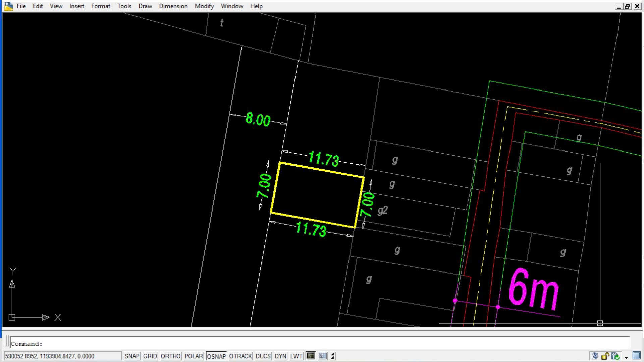Click the DYN dynamic input button

(x=280, y=356)
